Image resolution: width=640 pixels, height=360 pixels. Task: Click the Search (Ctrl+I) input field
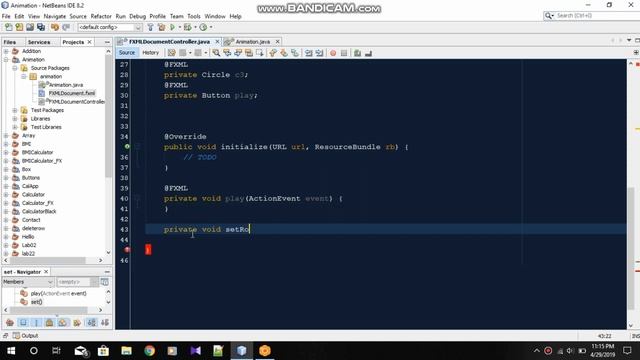click(x=597, y=16)
